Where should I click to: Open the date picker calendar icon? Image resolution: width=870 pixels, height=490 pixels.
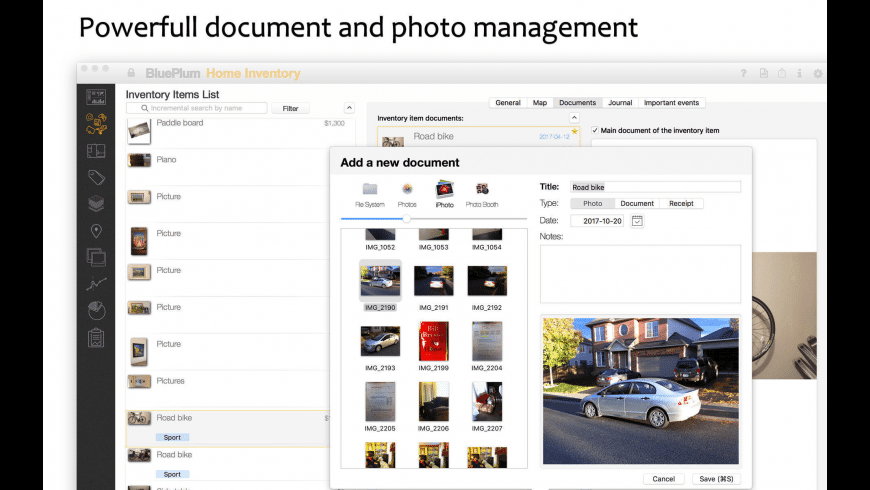point(637,221)
